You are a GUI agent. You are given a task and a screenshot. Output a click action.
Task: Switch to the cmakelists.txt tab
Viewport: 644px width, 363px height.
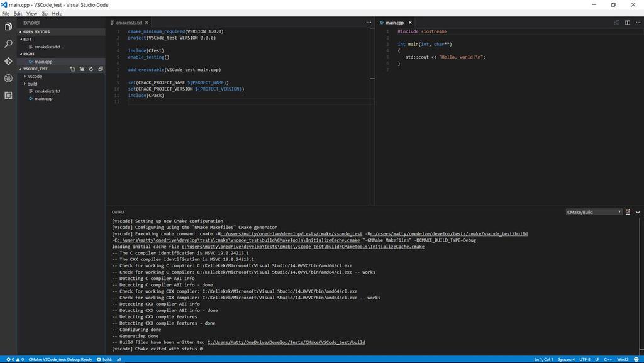click(x=128, y=23)
